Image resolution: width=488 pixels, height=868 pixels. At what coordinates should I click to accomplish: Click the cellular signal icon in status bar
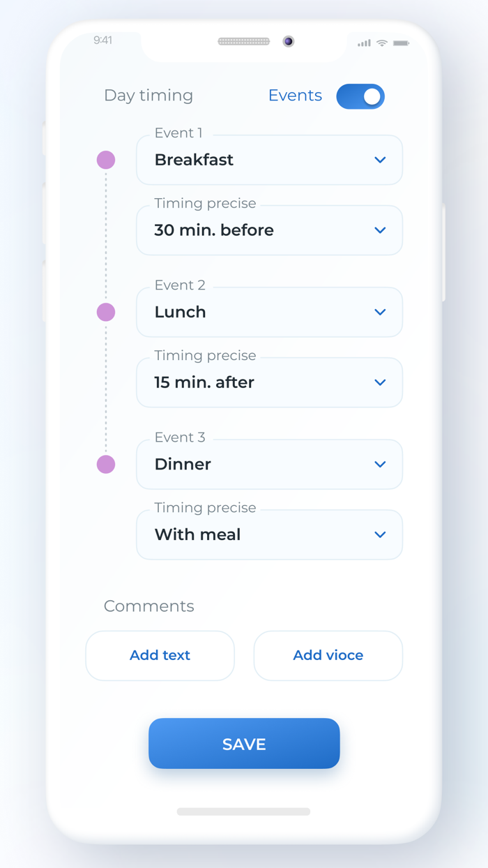click(363, 43)
